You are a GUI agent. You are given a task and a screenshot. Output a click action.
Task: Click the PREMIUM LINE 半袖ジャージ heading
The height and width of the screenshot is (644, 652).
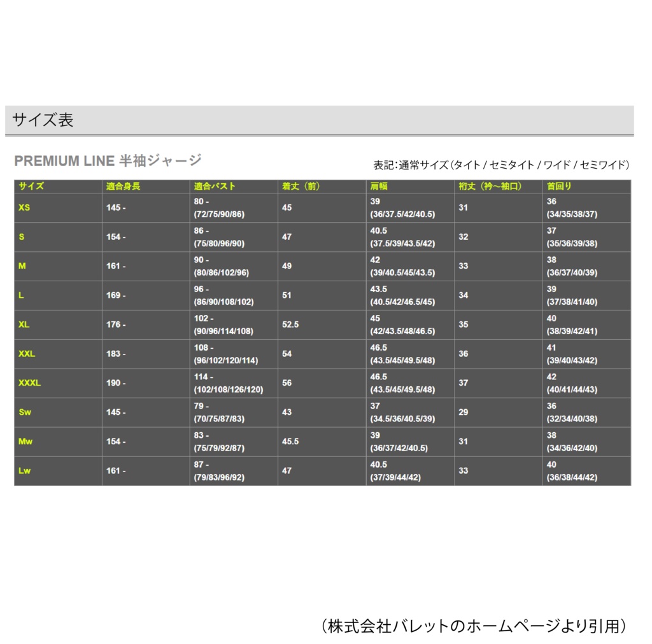(108, 157)
